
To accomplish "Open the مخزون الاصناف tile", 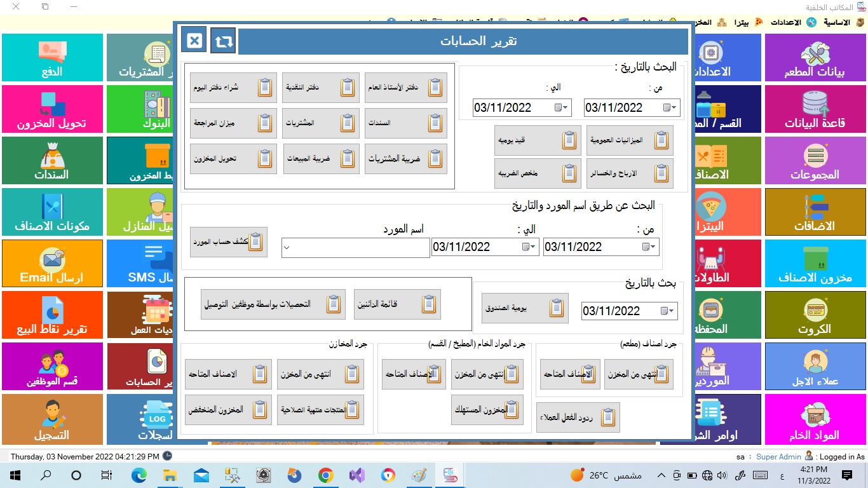I will pyautogui.click(x=815, y=264).
